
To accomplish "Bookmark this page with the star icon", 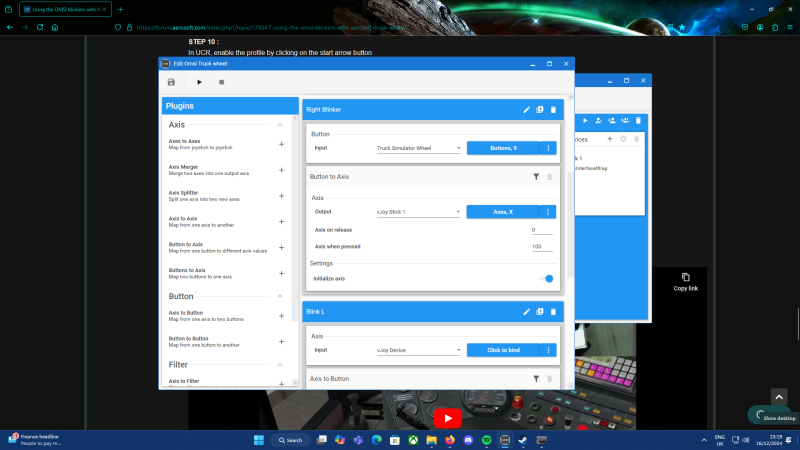I will click(x=682, y=27).
